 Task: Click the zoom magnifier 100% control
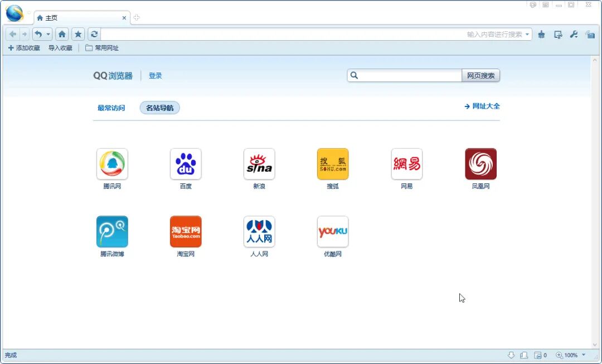pyautogui.click(x=567, y=355)
